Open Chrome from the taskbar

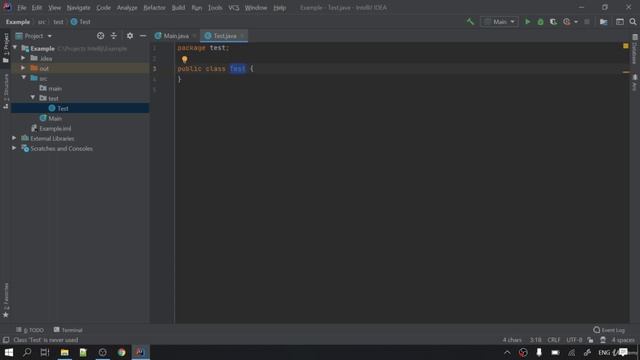coord(122,352)
